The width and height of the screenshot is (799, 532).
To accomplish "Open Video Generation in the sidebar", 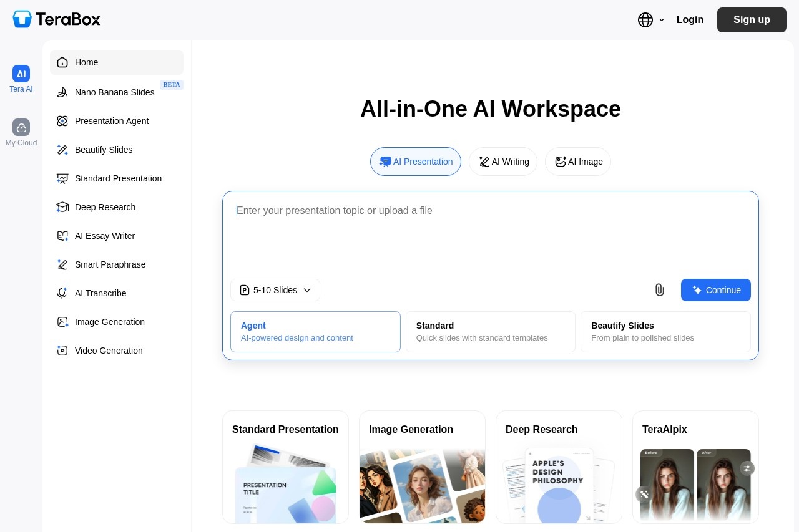I will pos(109,351).
